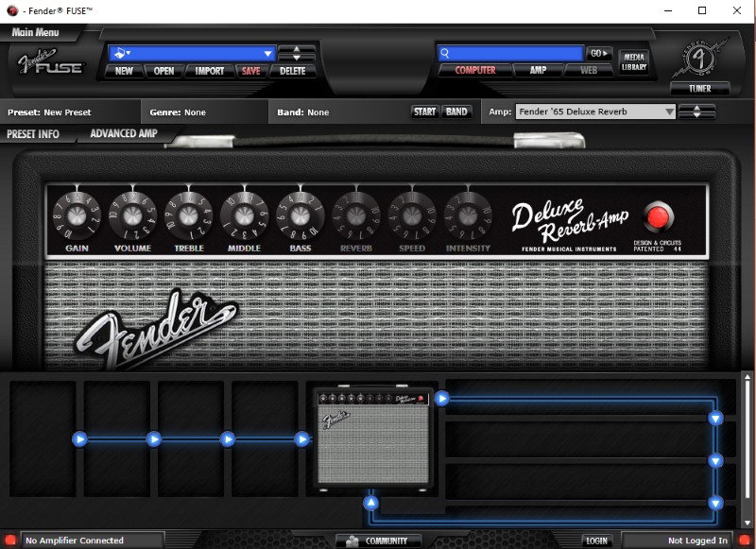Open the Amp model dropdown
Viewport: 756px width, 549px height.
(x=669, y=112)
